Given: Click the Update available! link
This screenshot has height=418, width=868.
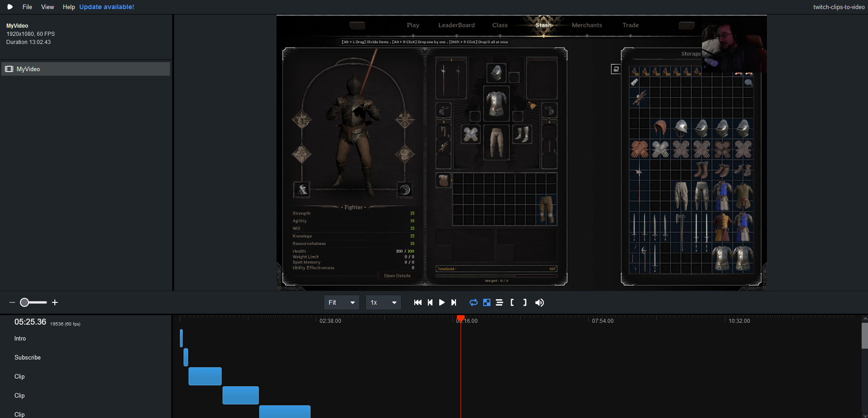Looking at the screenshot, I should [x=107, y=7].
